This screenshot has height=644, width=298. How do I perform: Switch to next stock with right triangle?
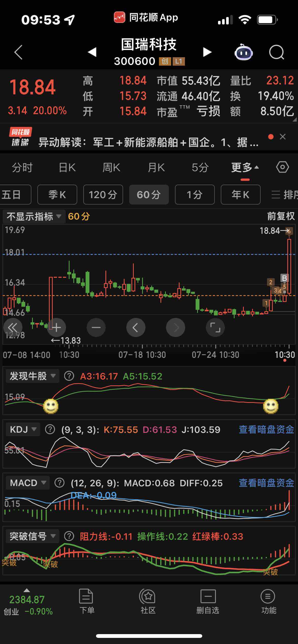coord(207,52)
